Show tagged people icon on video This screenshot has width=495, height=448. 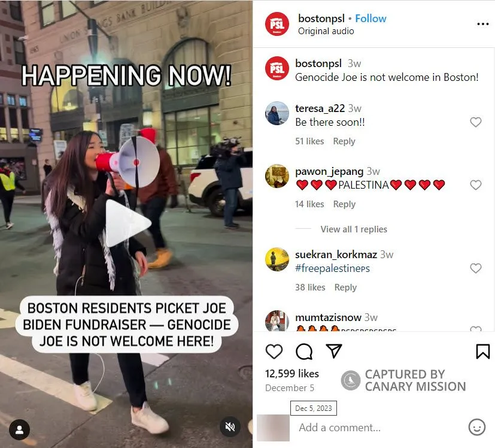click(x=20, y=429)
